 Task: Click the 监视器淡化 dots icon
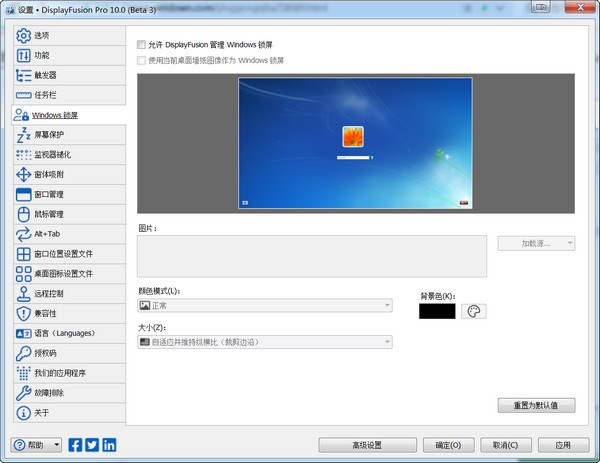pyautogui.click(x=23, y=155)
